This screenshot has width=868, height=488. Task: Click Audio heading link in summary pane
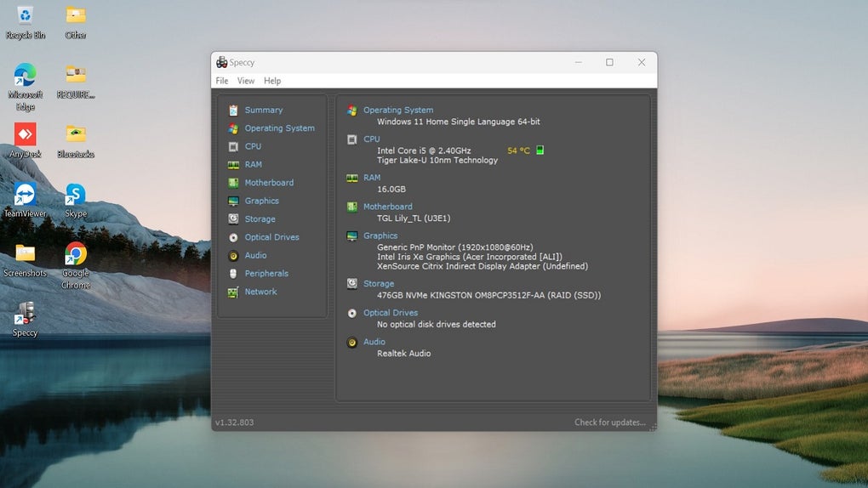coord(374,342)
